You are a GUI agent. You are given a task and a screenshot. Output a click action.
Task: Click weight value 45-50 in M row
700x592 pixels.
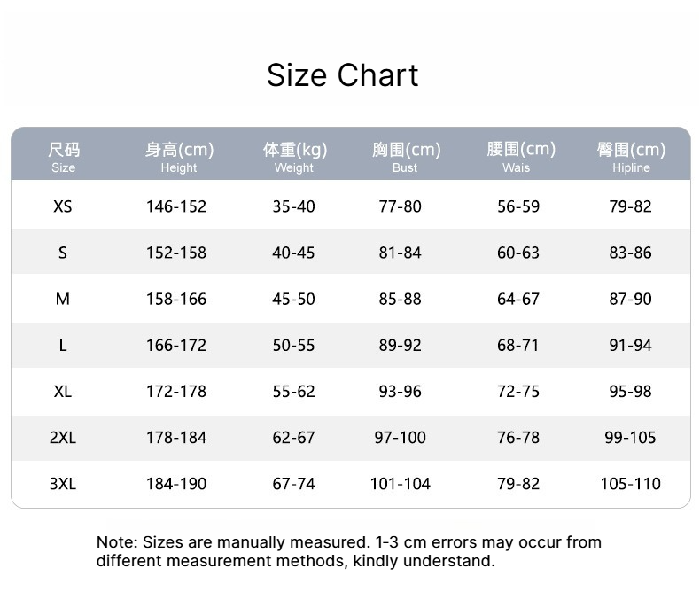[294, 299]
